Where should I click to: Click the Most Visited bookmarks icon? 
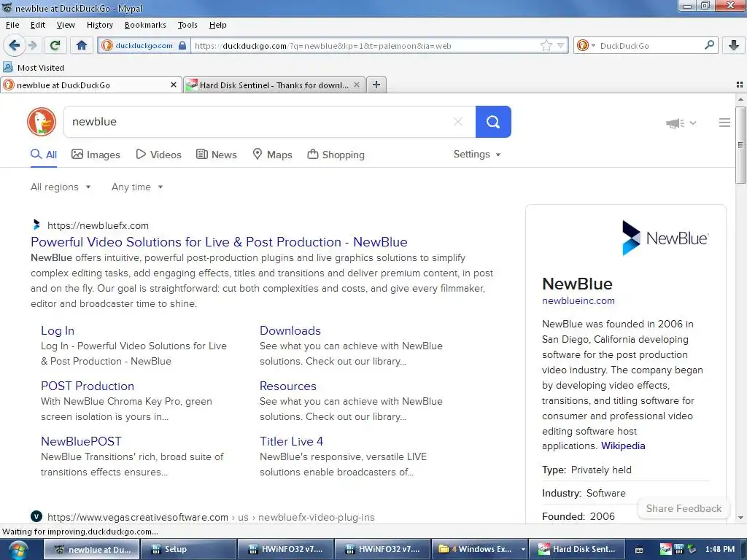click(8, 68)
